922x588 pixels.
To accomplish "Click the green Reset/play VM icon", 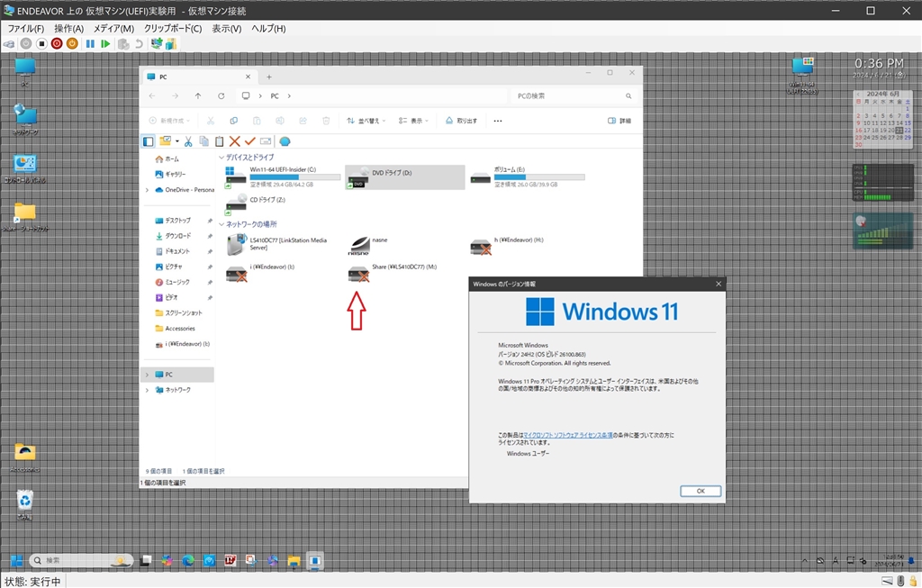I will [105, 44].
